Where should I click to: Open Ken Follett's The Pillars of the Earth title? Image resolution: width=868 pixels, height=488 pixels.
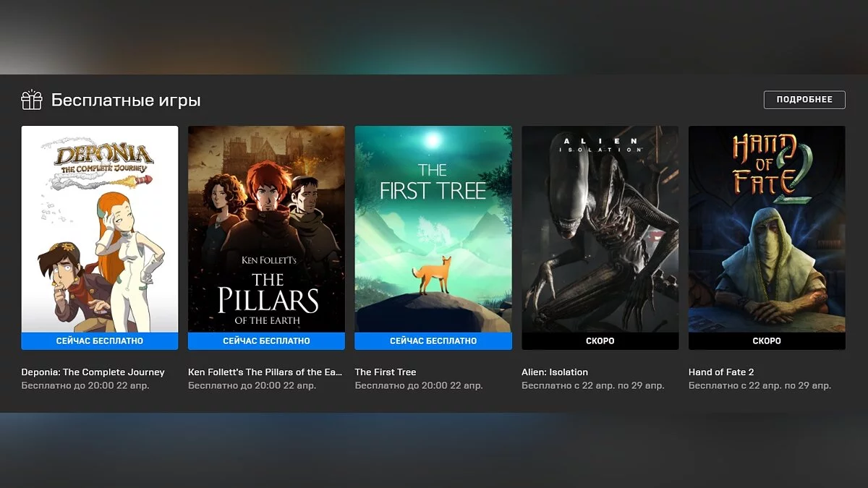point(265,372)
